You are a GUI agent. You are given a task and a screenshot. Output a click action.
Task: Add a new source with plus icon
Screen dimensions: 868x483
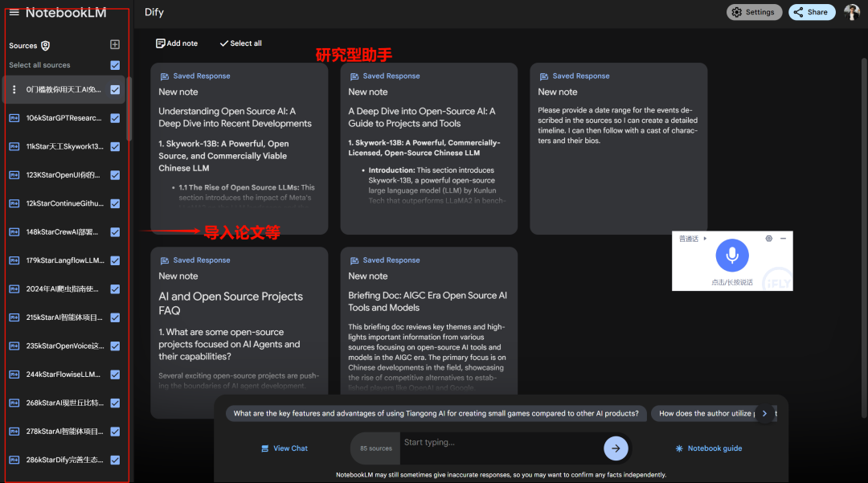point(115,44)
